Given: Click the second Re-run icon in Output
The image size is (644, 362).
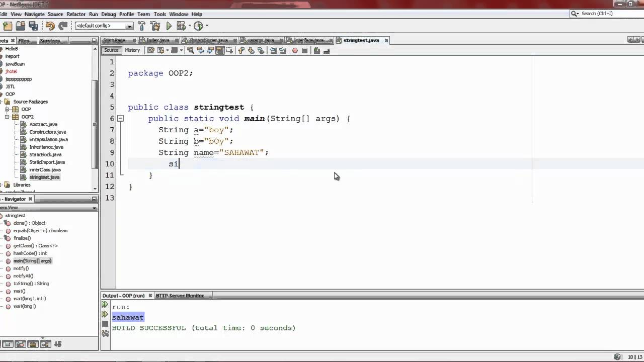Looking at the screenshot, I should [x=105, y=314].
